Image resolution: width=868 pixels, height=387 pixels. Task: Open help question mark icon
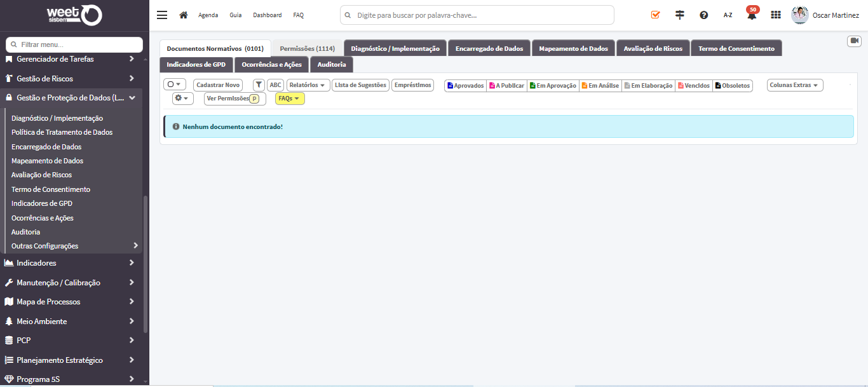click(704, 15)
